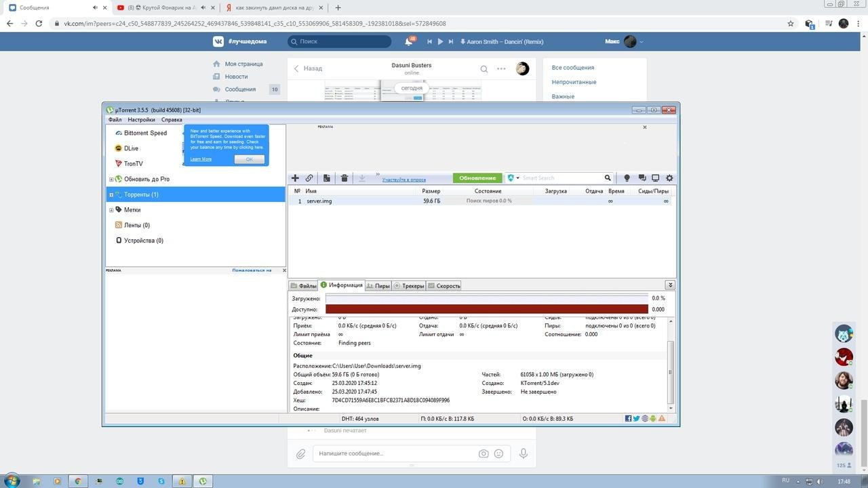Open uTorrent icon on taskbar
Image resolution: width=868 pixels, height=488 pixels.
pos(203,481)
